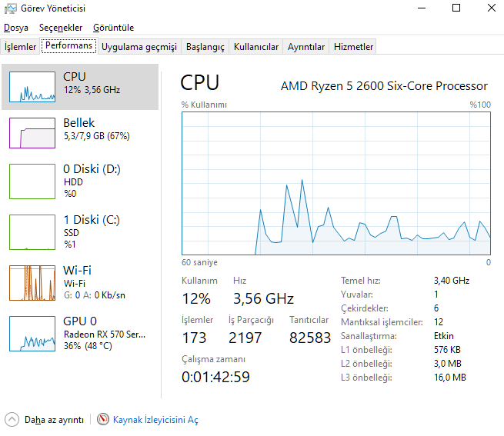Viewport: 504px width, 436px height.
Task: Select the CPU mini graph thumbnail
Action: [32, 87]
